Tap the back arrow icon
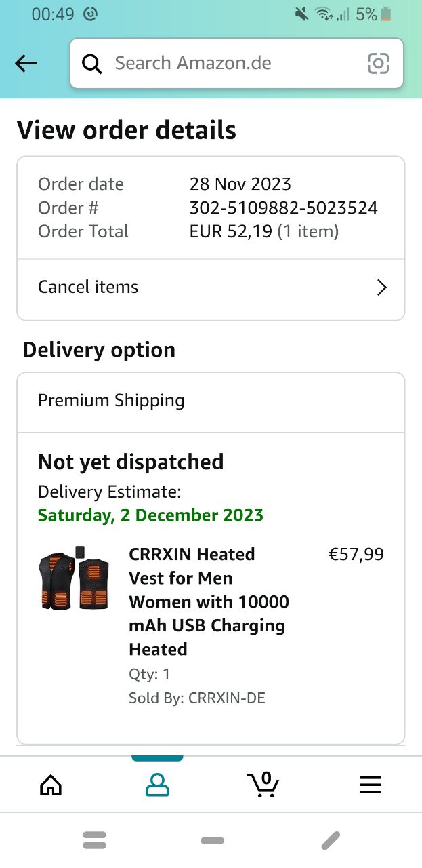The width and height of the screenshot is (422, 868). tap(26, 64)
